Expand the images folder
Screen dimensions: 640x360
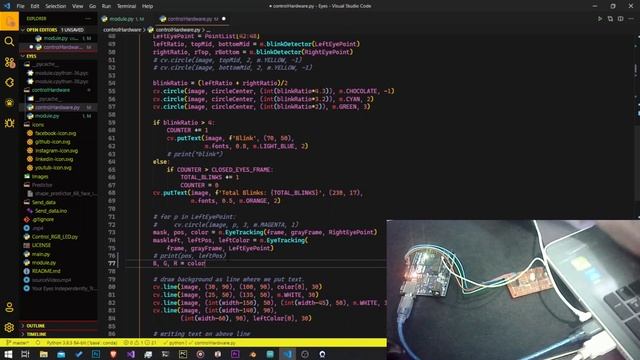pyautogui.click(x=58, y=176)
